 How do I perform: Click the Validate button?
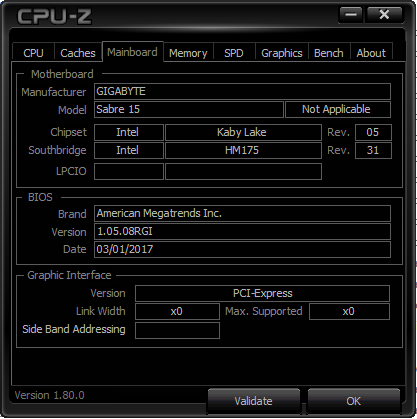(x=253, y=400)
